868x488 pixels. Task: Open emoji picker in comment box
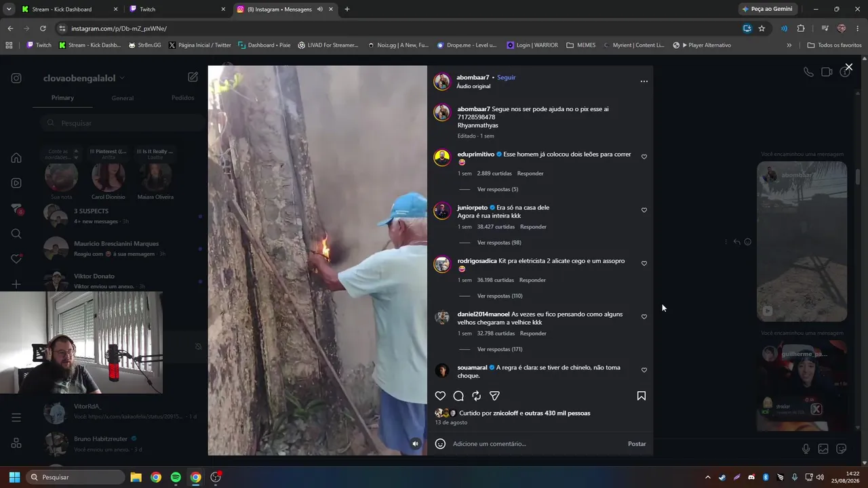(x=440, y=444)
